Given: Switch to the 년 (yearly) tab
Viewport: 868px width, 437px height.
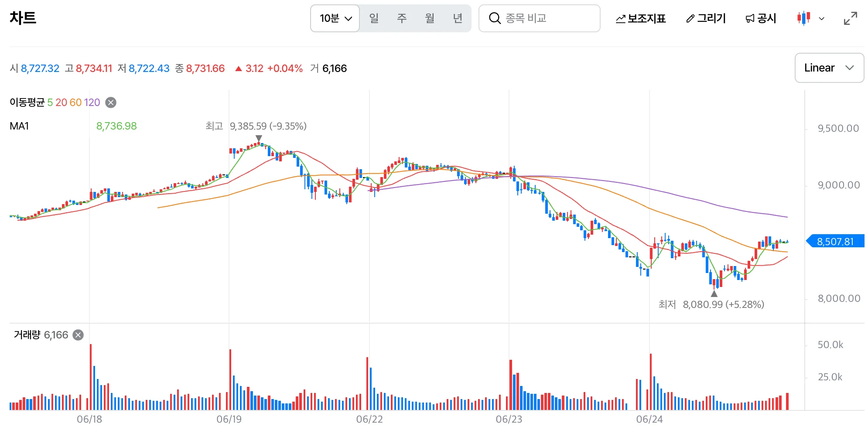Looking at the screenshot, I should tap(458, 18).
